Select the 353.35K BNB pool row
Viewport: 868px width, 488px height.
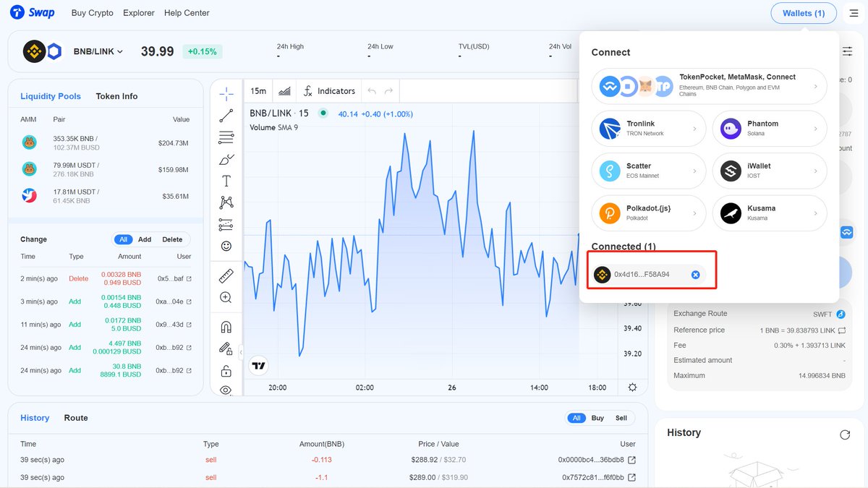[x=106, y=143]
